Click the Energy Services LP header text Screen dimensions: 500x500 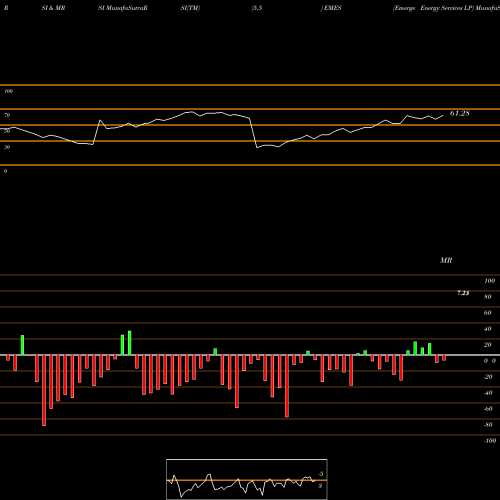coord(447,8)
